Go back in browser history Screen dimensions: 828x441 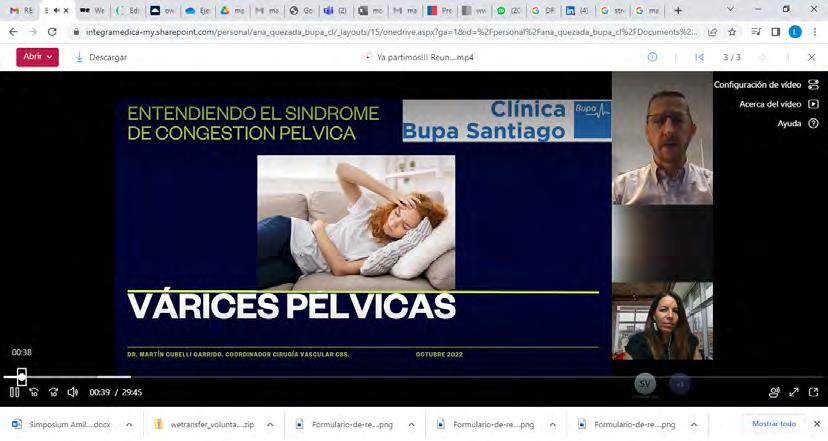tap(13, 32)
